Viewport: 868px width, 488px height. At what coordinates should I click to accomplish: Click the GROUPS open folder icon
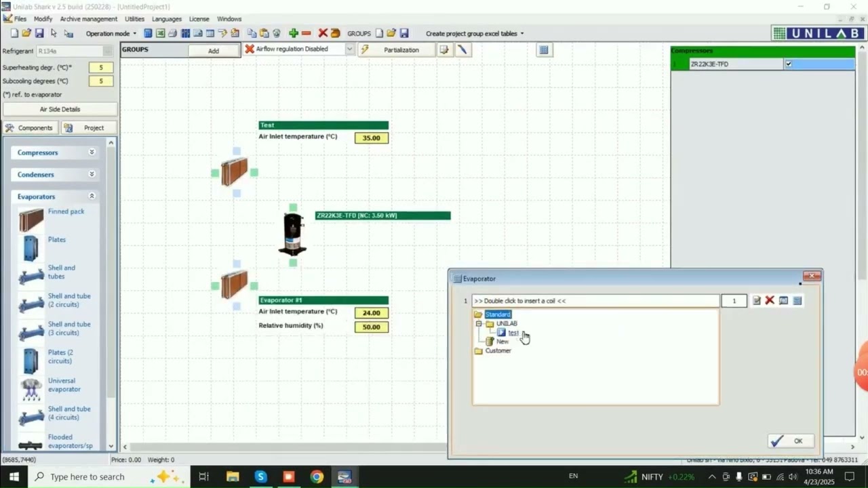pos(391,33)
